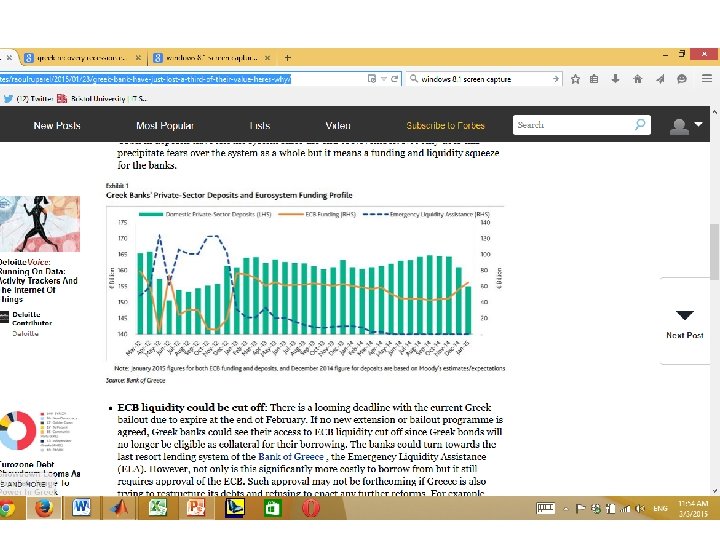Screen dimensions: 720x540
Task: Open the Twitter bookmark
Action: 28,99
